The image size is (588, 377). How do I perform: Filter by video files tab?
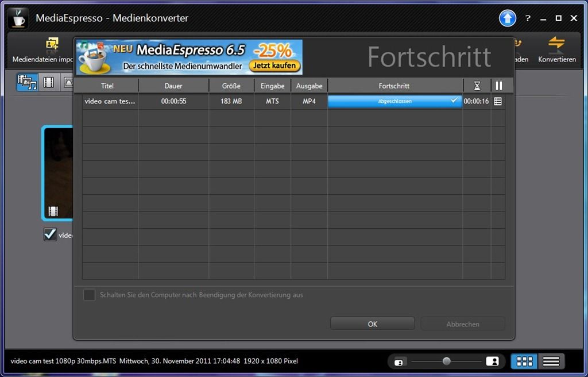49,82
